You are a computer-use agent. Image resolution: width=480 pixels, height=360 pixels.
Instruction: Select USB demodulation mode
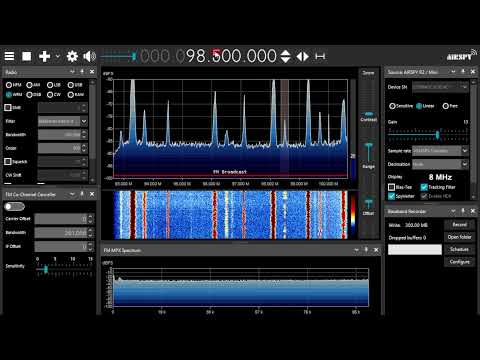coord(75,85)
